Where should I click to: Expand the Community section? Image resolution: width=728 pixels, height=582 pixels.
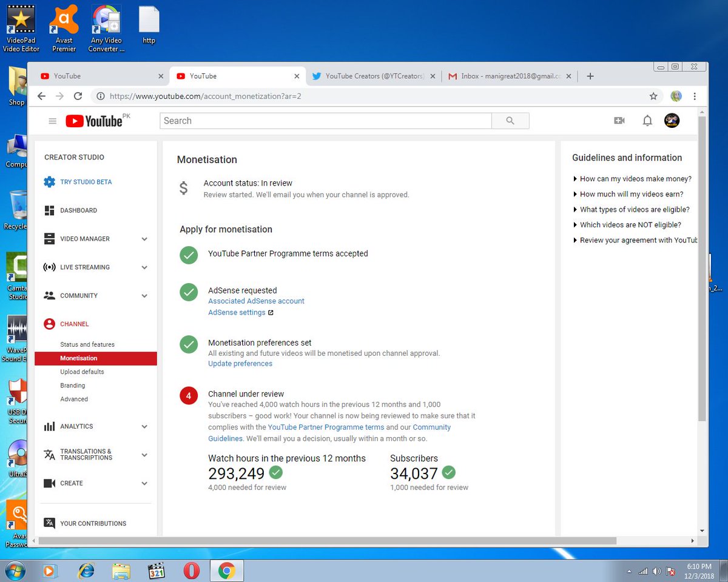[x=144, y=296]
